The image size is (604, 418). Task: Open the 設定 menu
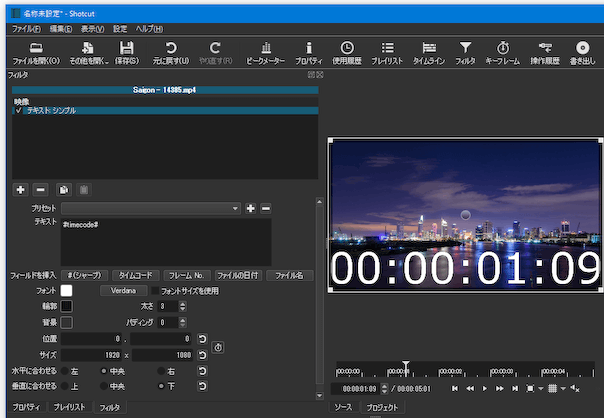(x=120, y=29)
